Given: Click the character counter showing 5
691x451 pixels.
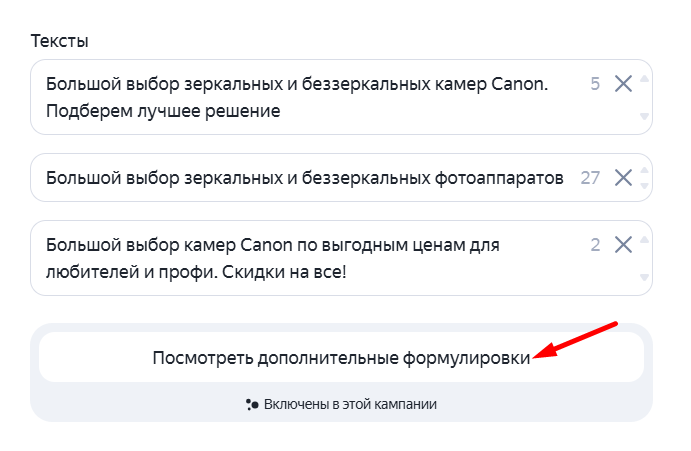Looking at the screenshot, I should coord(595,84).
